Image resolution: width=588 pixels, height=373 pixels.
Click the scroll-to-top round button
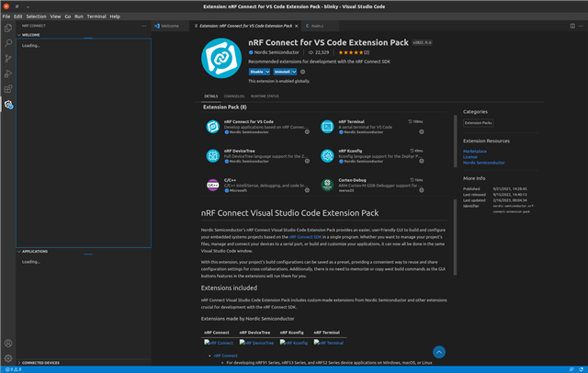click(x=439, y=352)
